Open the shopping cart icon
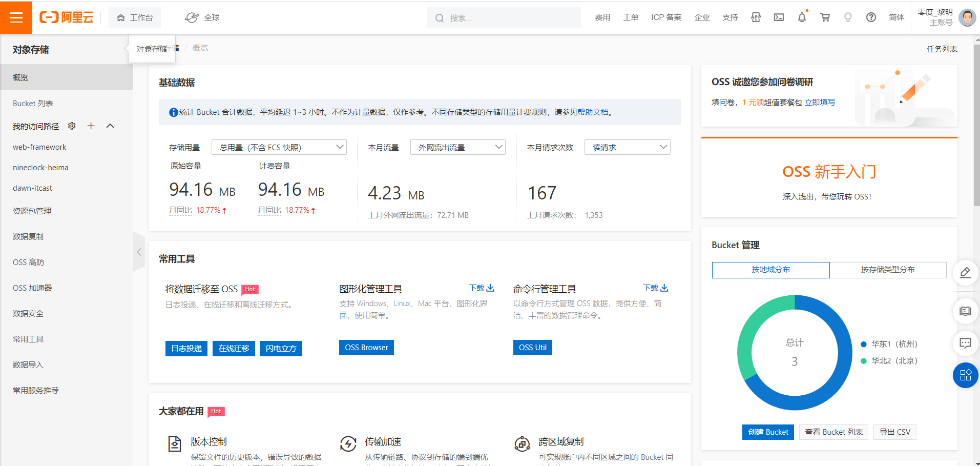Viewport: 980px width, 466px height. (825, 17)
